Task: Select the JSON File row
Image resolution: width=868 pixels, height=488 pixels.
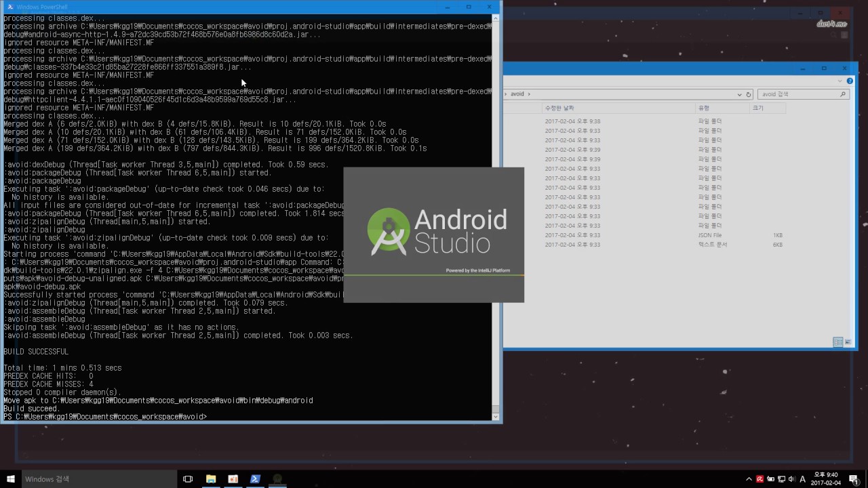Action: pos(644,235)
